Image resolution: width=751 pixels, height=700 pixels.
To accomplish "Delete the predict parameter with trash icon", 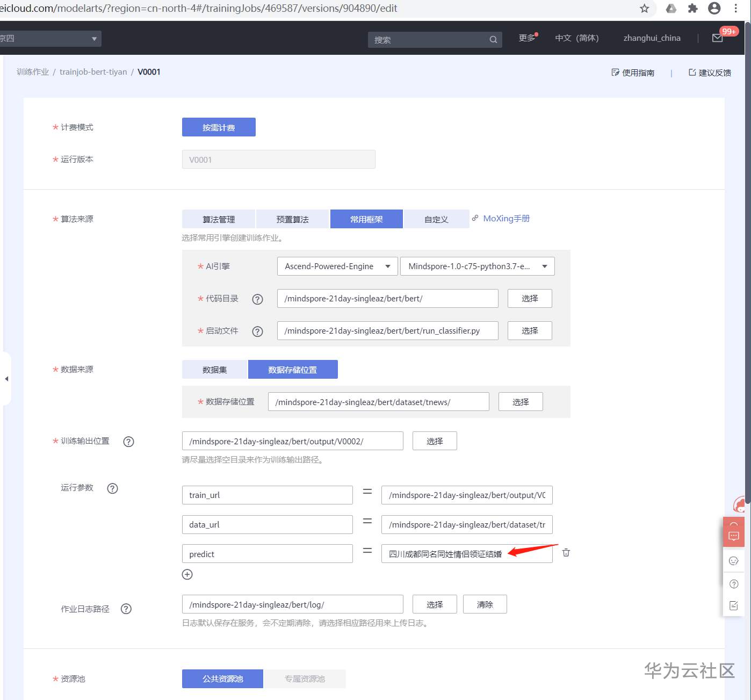I will point(566,553).
